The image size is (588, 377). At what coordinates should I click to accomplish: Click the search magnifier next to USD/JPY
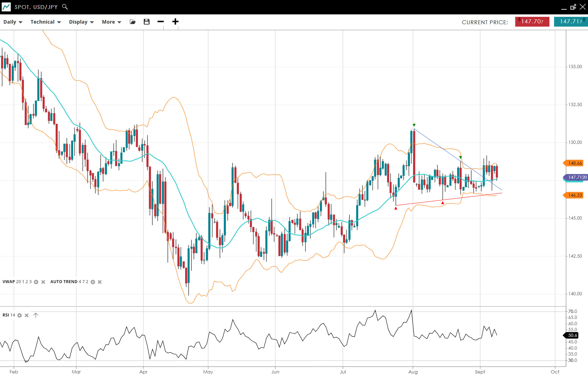coord(65,7)
